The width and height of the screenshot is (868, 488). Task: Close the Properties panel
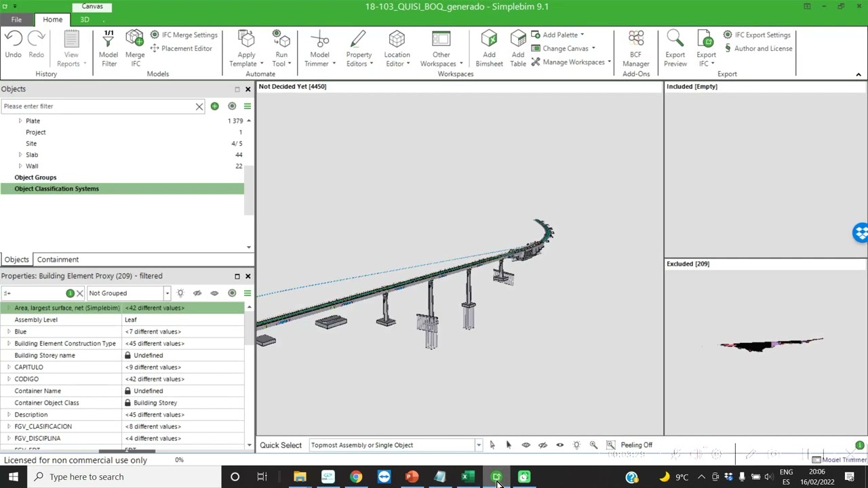click(248, 276)
